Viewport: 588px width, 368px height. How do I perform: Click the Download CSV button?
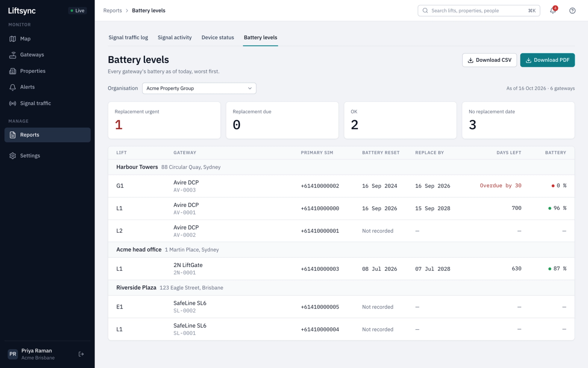point(489,60)
